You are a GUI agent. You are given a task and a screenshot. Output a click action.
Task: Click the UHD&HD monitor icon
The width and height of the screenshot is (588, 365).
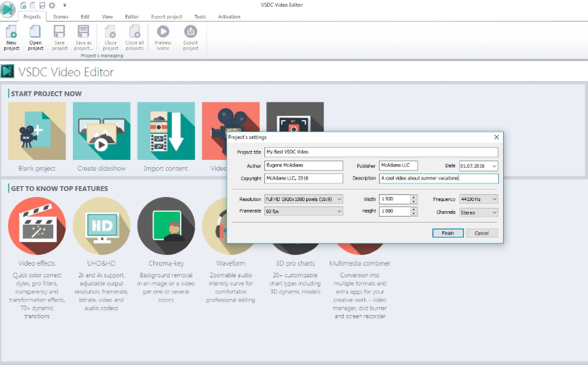[101, 226]
